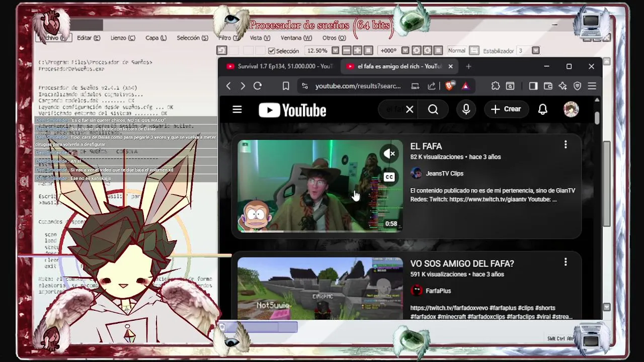Click the zoom out minus icon
This screenshot has height=362, width=644.
pyautogui.click(x=346, y=51)
